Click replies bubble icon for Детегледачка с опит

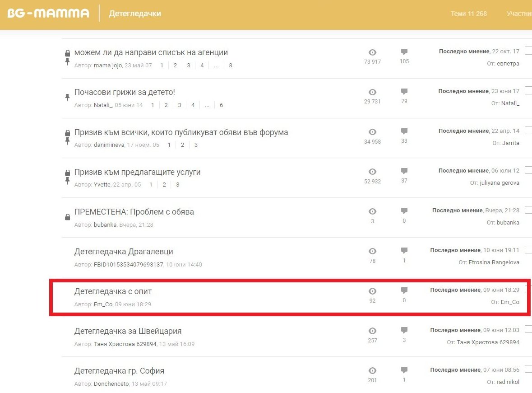pyautogui.click(x=404, y=290)
